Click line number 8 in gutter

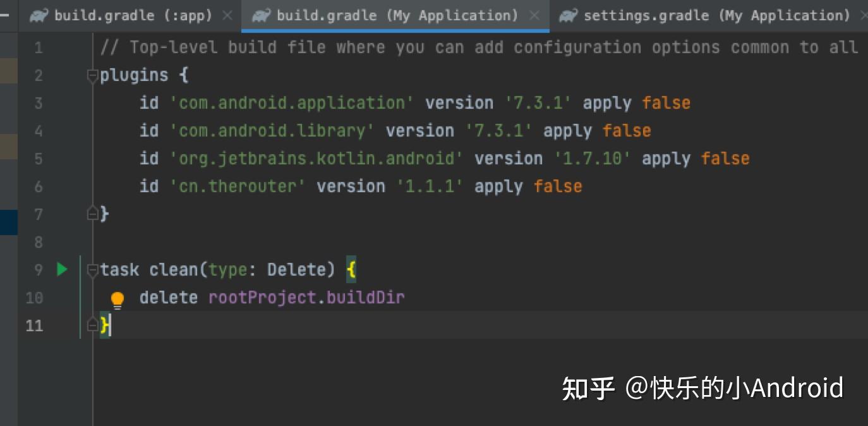(x=38, y=242)
